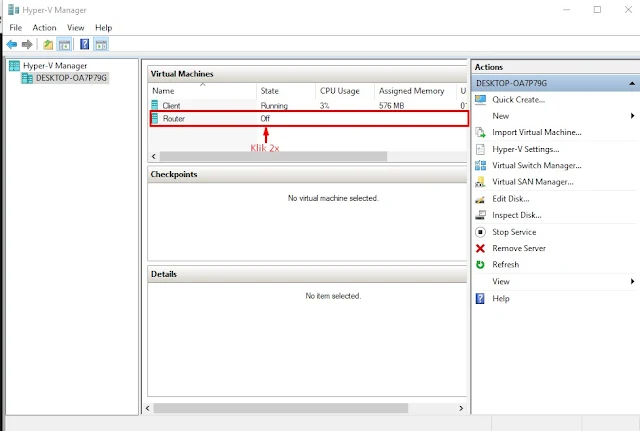Click Refresh action text
The image size is (640, 431).
[506, 264]
